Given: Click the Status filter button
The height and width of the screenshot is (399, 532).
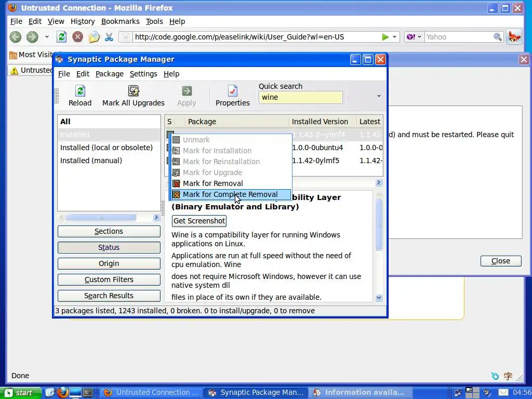Looking at the screenshot, I should click(109, 247).
